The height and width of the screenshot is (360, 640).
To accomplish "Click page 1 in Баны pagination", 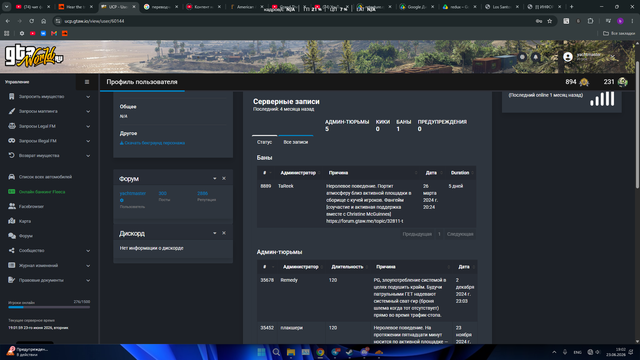I will click(x=439, y=234).
